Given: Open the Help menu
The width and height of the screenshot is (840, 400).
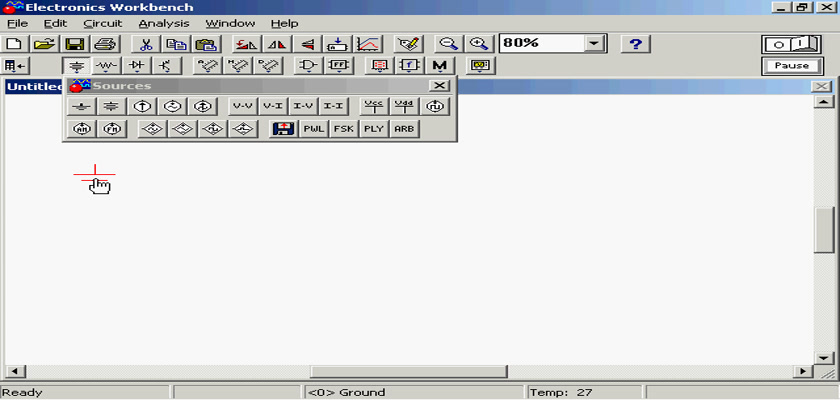Looking at the screenshot, I should click(x=284, y=24).
